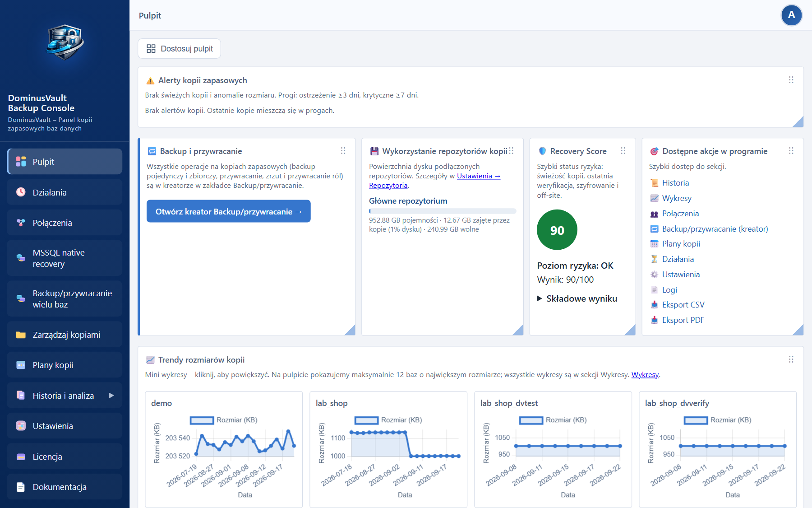Click drag handle of Trendy rozmiarów kopii card

791,359
